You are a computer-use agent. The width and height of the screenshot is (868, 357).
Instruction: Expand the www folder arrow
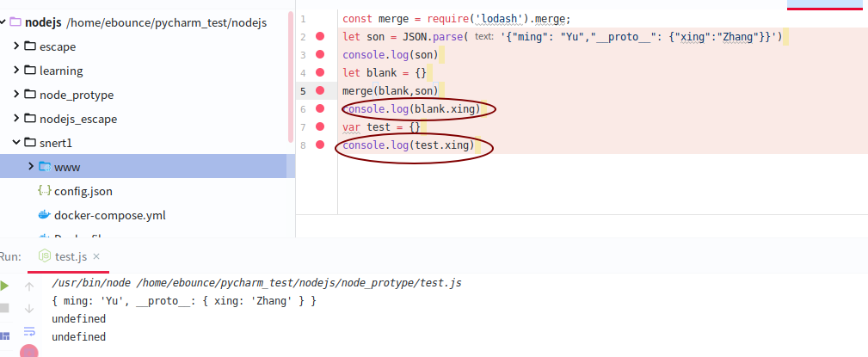pos(31,166)
